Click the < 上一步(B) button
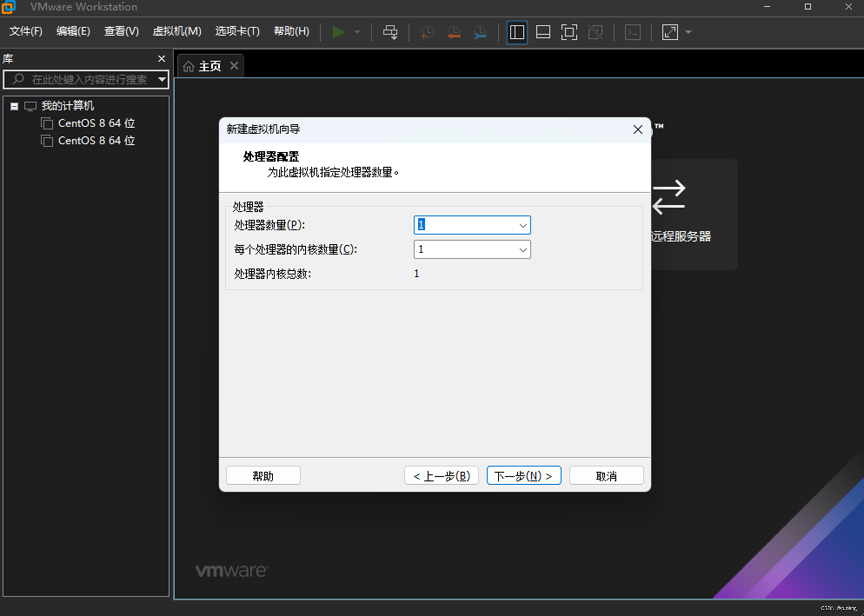 441,476
